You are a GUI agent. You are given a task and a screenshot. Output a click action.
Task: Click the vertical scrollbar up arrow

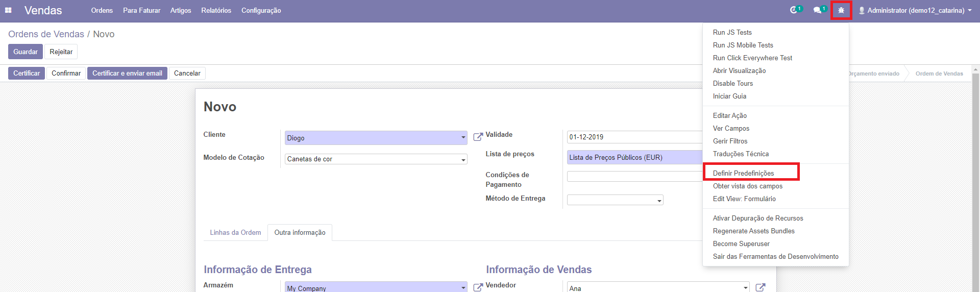click(975, 69)
